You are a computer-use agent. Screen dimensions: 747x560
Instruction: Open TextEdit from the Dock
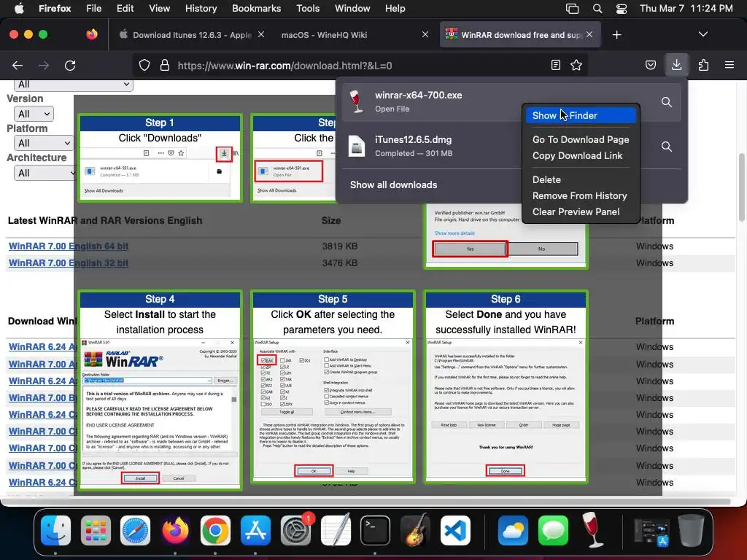(x=336, y=530)
